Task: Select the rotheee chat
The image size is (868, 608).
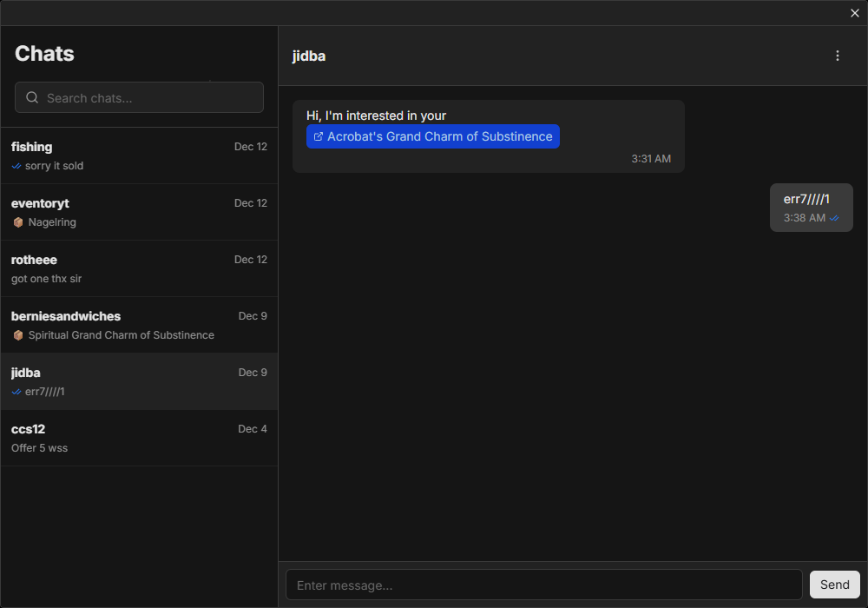Action: tap(139, 268)
